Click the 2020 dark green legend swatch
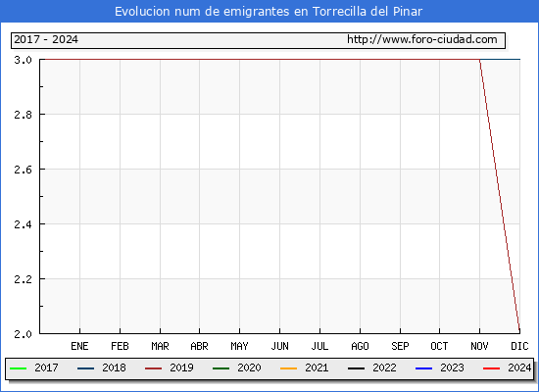 pos(221,368)
